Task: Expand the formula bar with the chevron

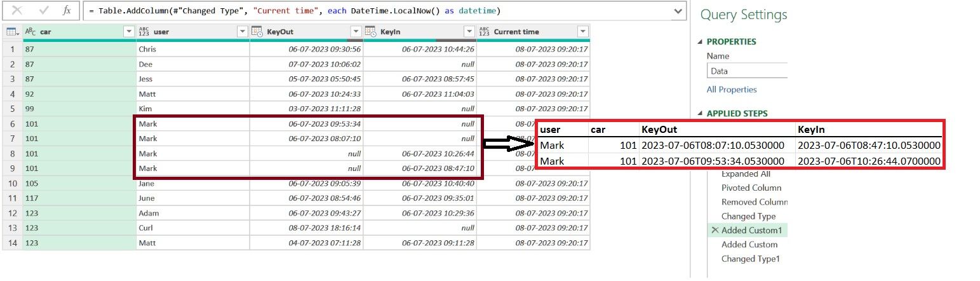Action: [x=678, y=11]
